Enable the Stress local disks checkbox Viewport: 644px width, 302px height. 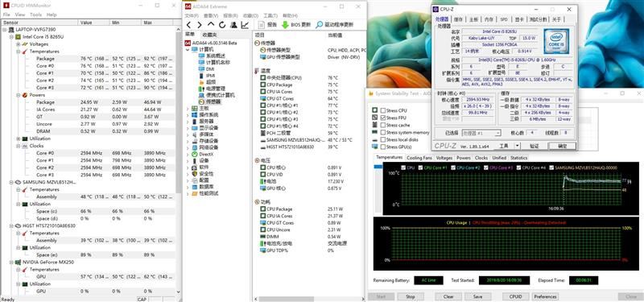coord(383,139)
